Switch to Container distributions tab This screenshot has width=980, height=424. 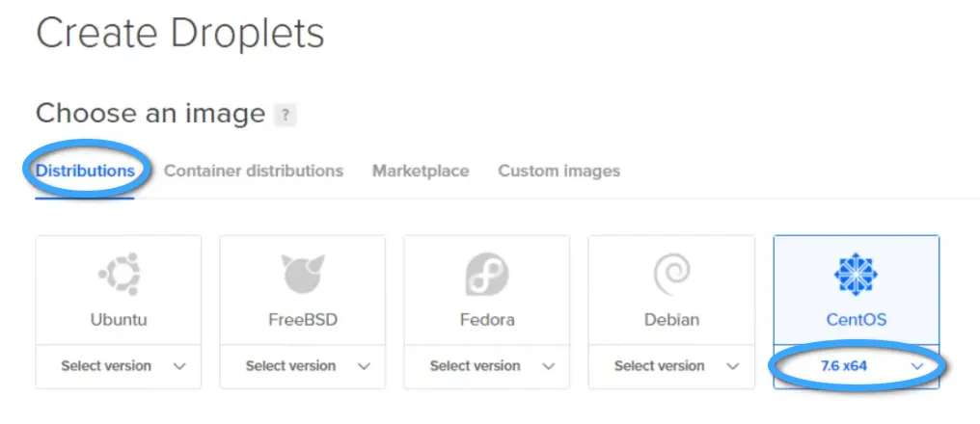click(253, 171)
